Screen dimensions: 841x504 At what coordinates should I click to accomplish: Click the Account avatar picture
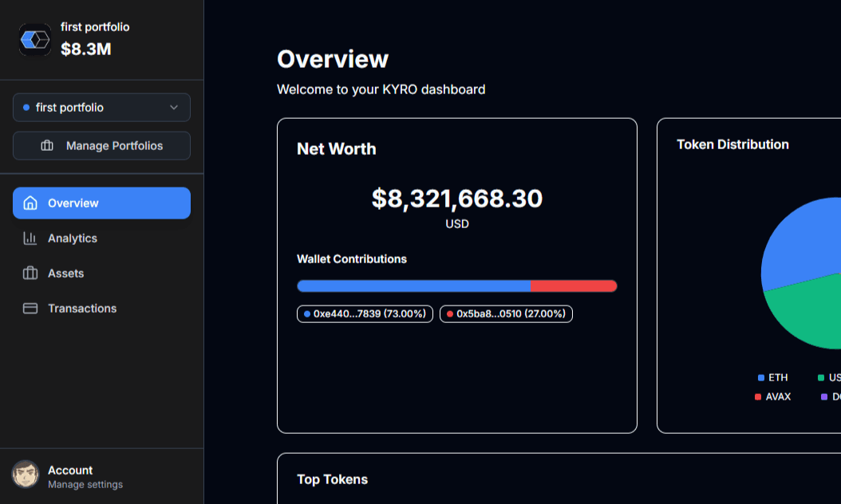[26, 474]
